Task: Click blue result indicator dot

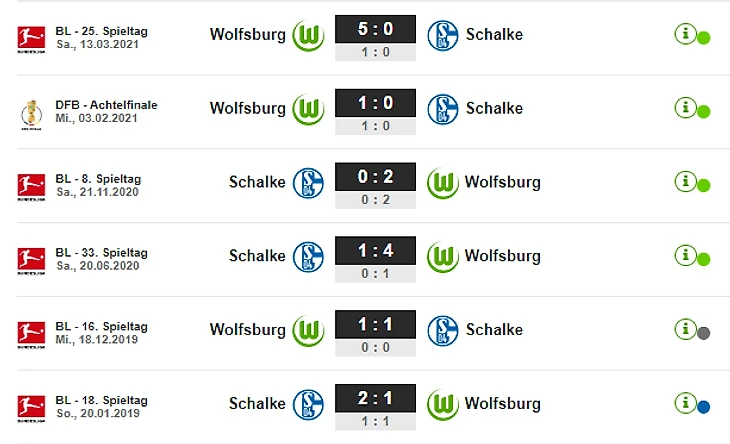Action: pyautogui.click(x=703, y=407)
